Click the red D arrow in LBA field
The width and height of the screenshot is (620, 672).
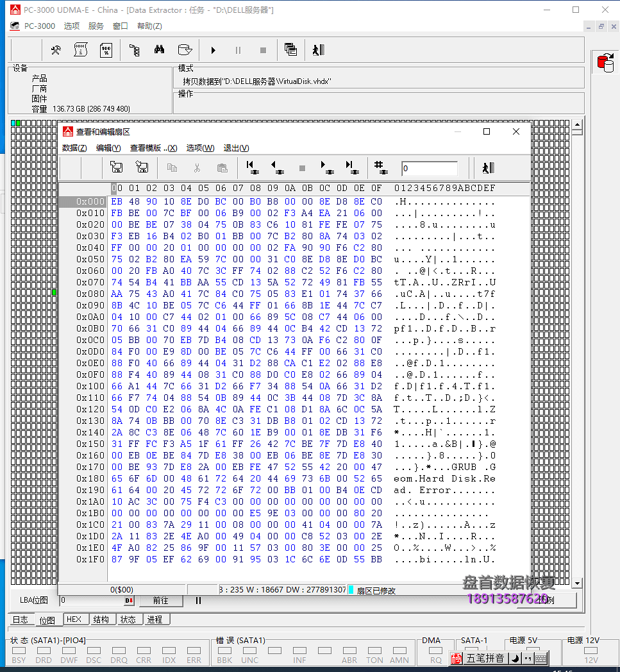tap(128, 601)
